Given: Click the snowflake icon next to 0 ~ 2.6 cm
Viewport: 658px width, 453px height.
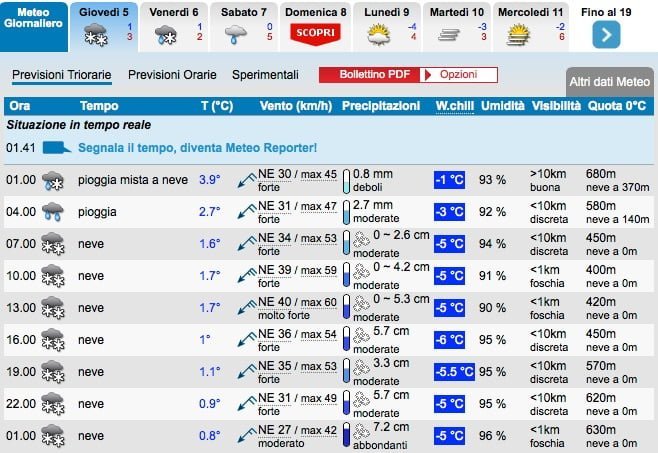Looking at the screenshot, I should point(361,239).
